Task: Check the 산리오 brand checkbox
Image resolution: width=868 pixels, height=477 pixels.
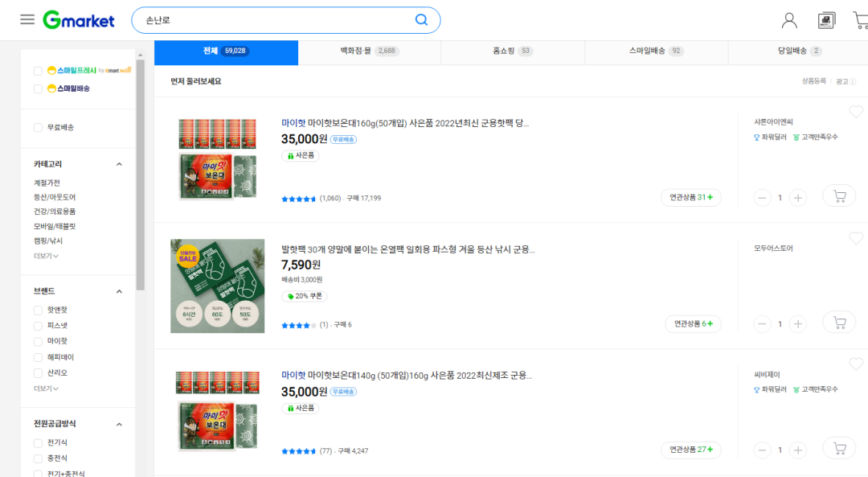Action: [38, 373]
